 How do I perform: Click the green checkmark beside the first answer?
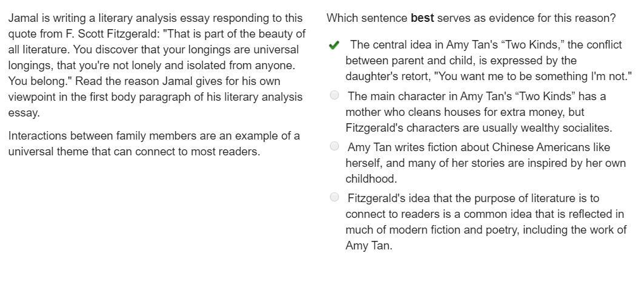tap(334, 46)
